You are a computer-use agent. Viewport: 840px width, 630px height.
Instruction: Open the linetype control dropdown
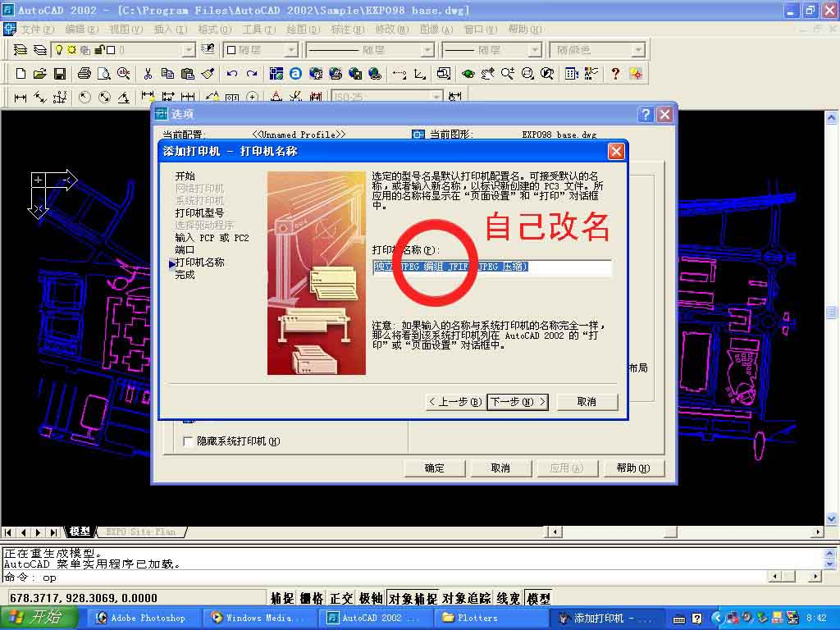427,50
